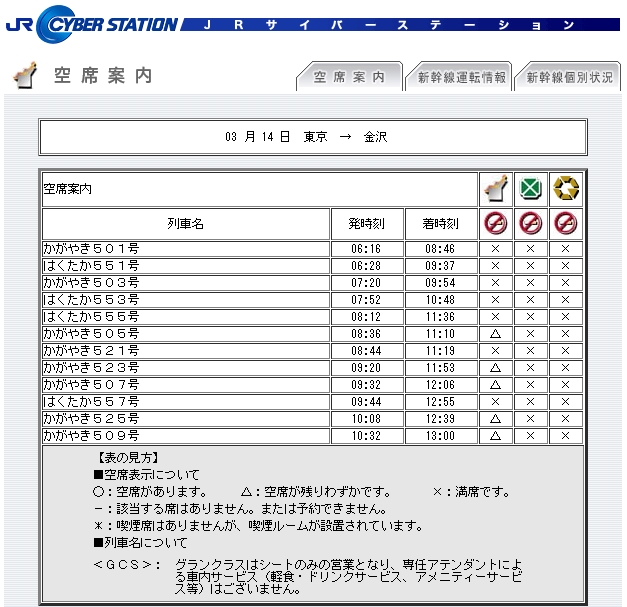Click the ■空席表示について legend line
The height and width of the screenshot is (607, 627).
[146, 475]
